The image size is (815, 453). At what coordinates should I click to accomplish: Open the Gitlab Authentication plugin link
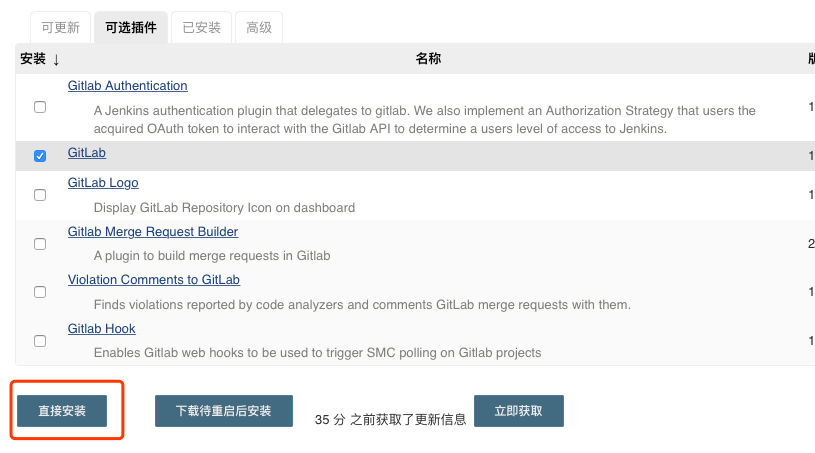(x=127, y=86)
